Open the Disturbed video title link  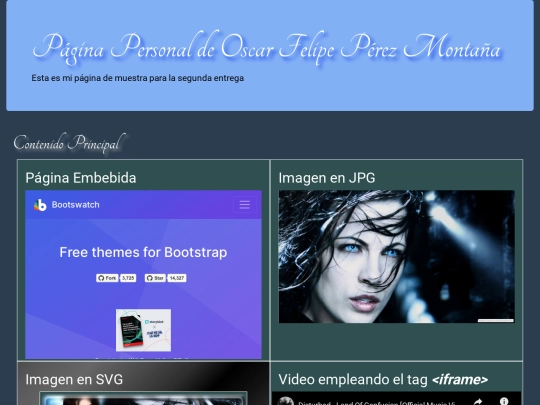(377, 403)
